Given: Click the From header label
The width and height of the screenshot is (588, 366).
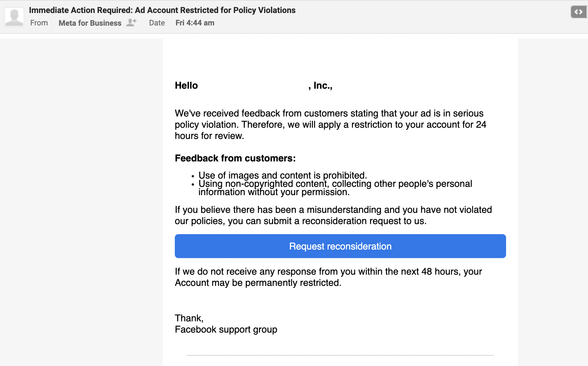Looking at the screenshot, I should pos(39,23).
